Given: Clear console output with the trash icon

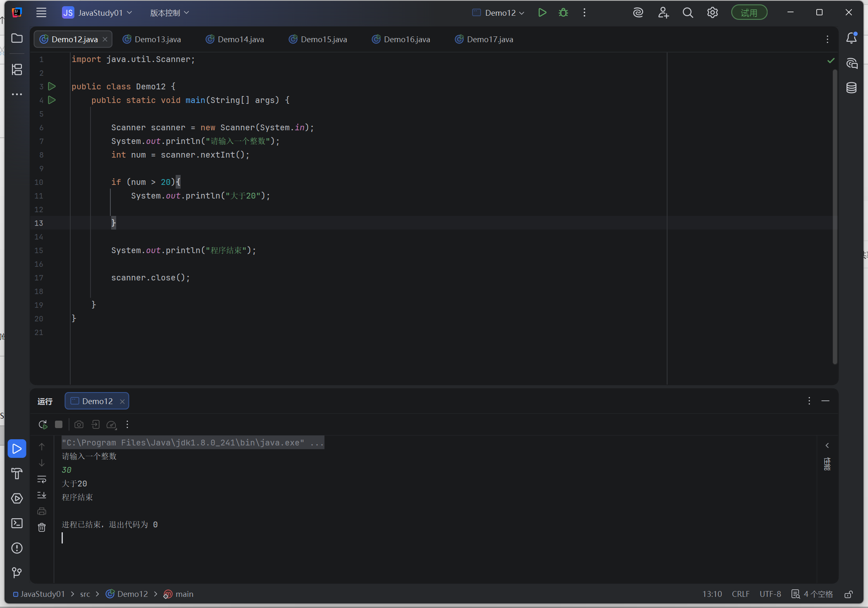Looking at the screenshot, I should pyautogui.click(x=42, y=527).
